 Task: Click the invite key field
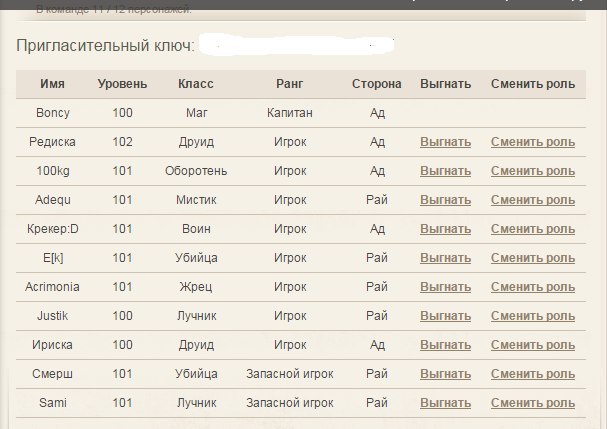296,46
